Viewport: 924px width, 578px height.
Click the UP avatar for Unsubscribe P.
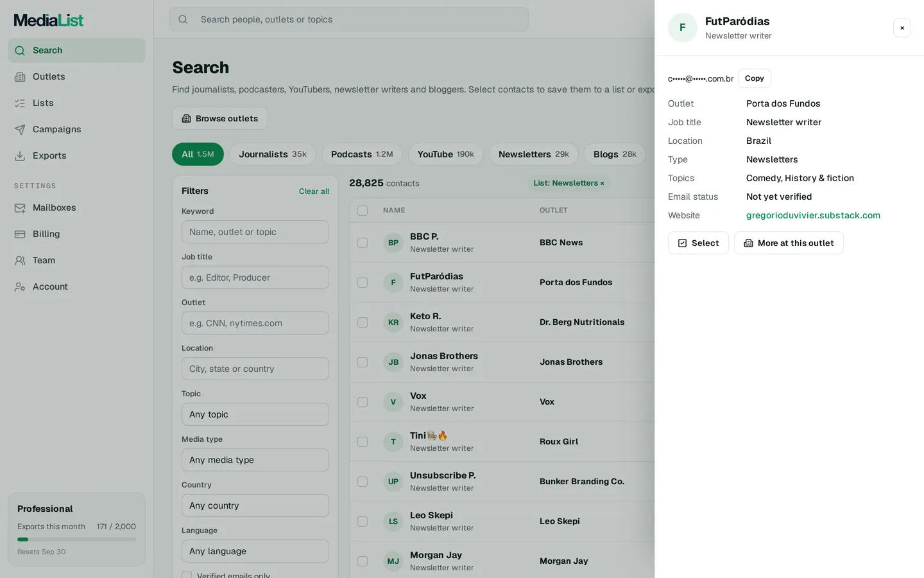click(x=393, y=482)
